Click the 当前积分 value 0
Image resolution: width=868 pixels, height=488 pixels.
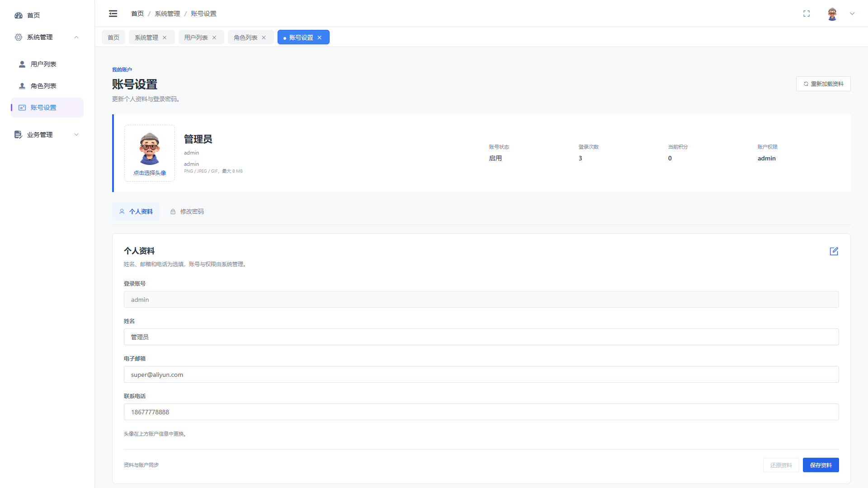[x=670, y=158]
